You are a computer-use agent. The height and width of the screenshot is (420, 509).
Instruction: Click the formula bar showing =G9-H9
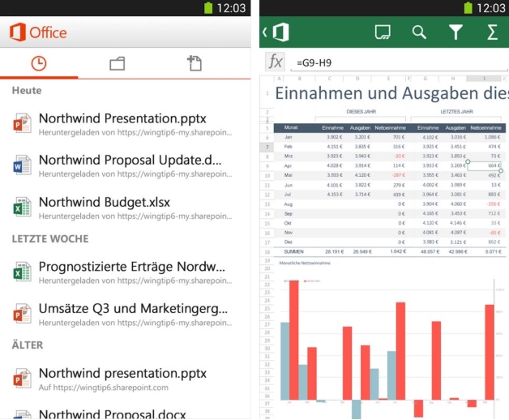(397, 62)
